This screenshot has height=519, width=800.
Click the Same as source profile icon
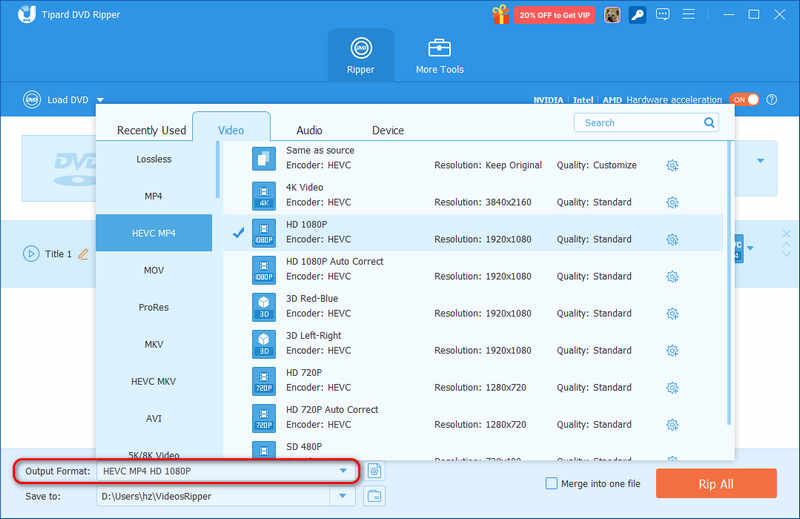[x=264, y=159]
